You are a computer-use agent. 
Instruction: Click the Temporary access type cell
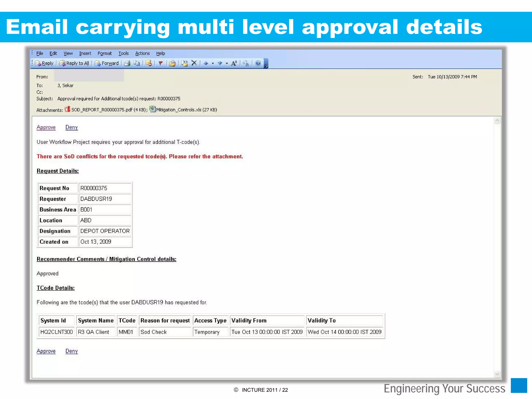pos(211,332)
